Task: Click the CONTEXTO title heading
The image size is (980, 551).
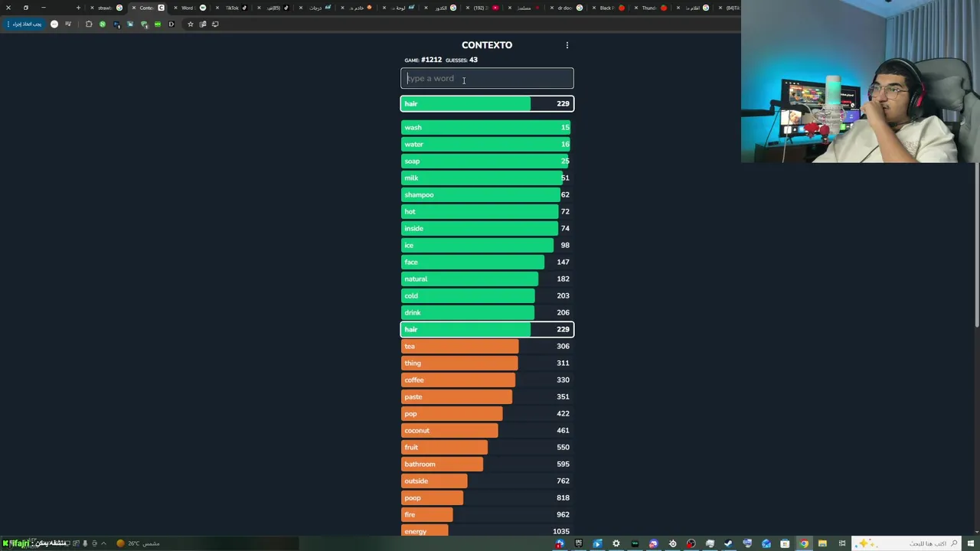Action: click(x=487, y=45)
